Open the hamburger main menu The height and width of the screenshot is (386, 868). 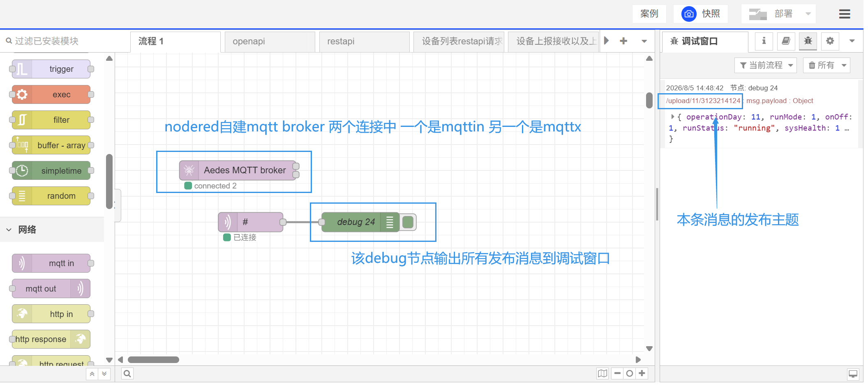845,14
